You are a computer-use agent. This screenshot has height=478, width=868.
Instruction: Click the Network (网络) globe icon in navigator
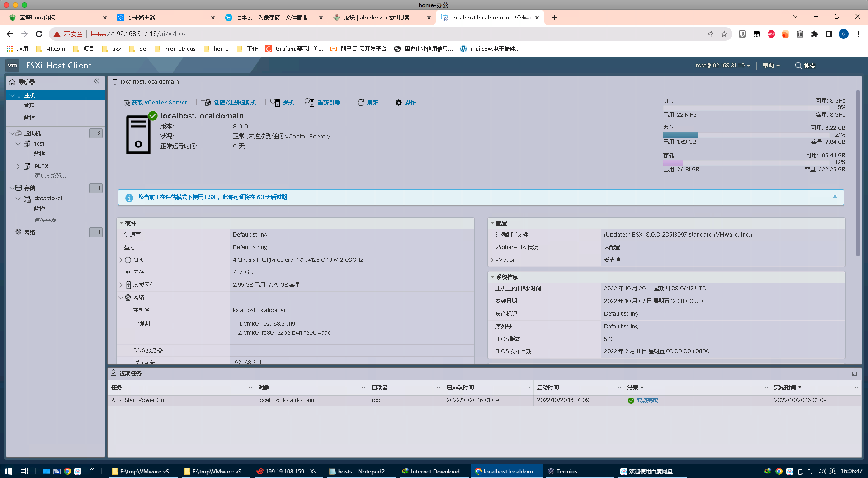pos(19,232)
